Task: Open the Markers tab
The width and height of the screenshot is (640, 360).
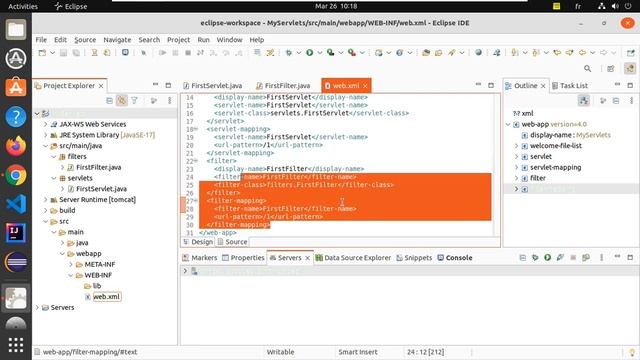Action: click(x=200, y=258)
